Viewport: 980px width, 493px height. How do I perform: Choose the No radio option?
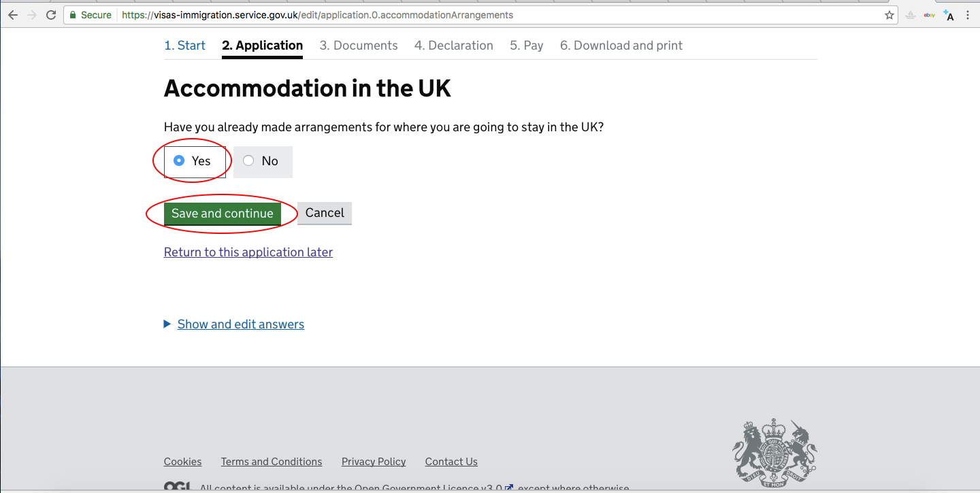pyautogui.click(x=248, y=161)
